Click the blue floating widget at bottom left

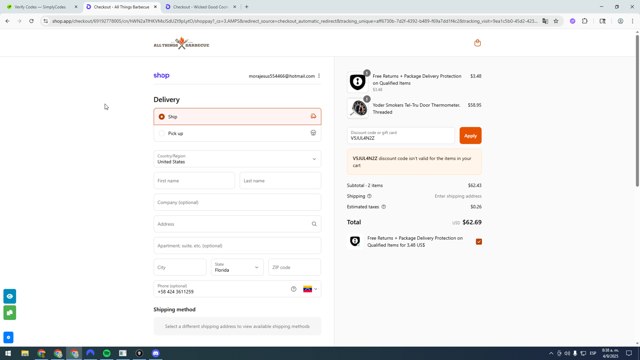click(8, 338)
